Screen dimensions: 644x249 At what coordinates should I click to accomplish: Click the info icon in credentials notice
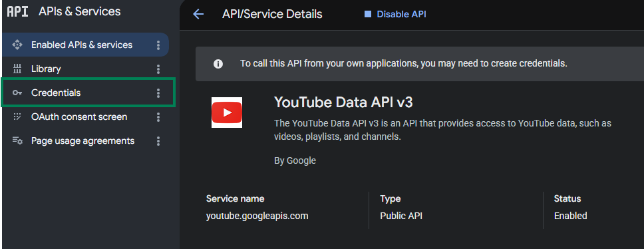[x=218, y=64]
